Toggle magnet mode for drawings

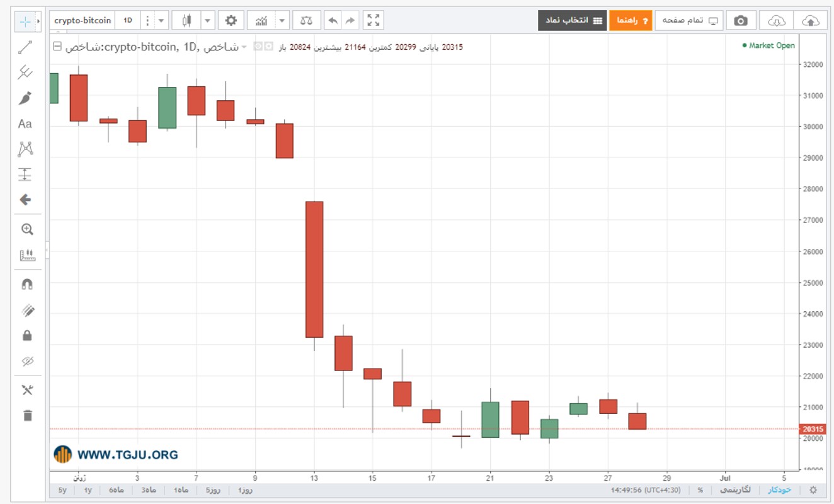[x=27, y=285]
